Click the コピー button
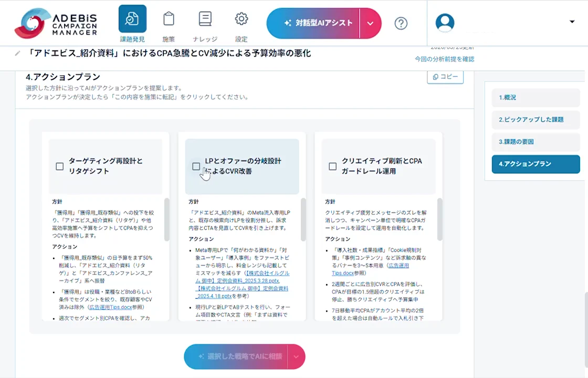This screenshot has height=378, width=588. 445,77
